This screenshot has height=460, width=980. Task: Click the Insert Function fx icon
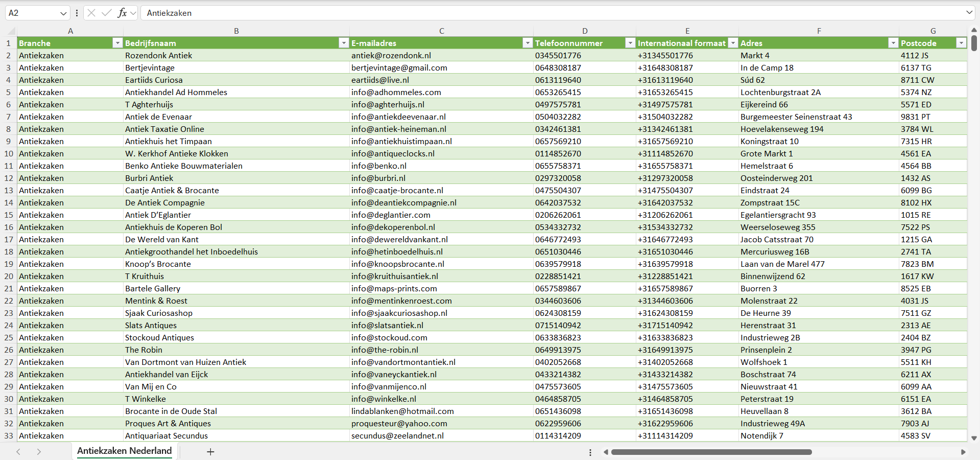(x=122, y=13)
